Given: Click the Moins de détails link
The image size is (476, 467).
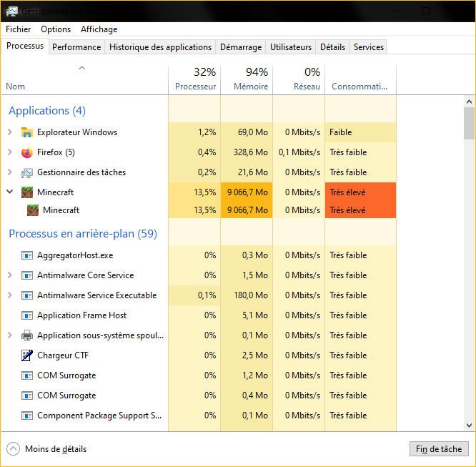Looking at the screenshot, I should coord(56,449).
